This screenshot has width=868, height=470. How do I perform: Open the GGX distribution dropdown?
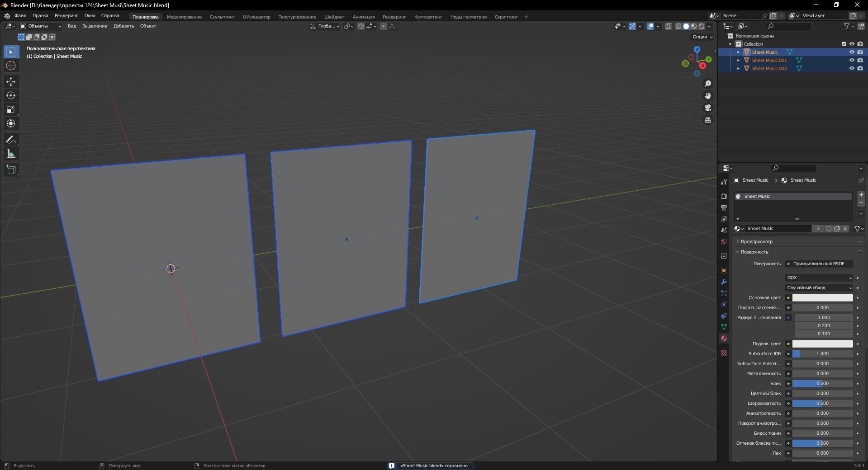pyautogui.click(x=819, y=278)
